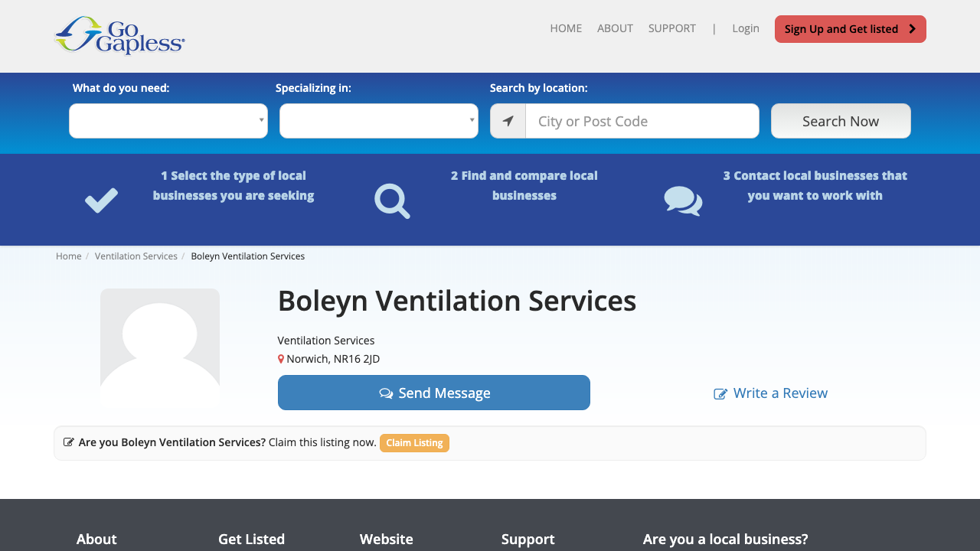Click the geolocation arrow in the location search
The image size is (980, 551).
click(508, 121)
